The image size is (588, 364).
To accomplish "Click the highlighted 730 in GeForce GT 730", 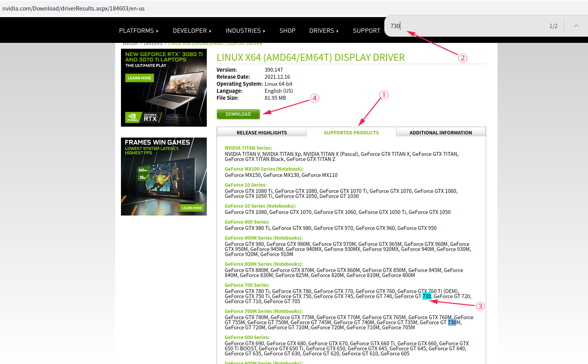I will click(x=427, y=296).
